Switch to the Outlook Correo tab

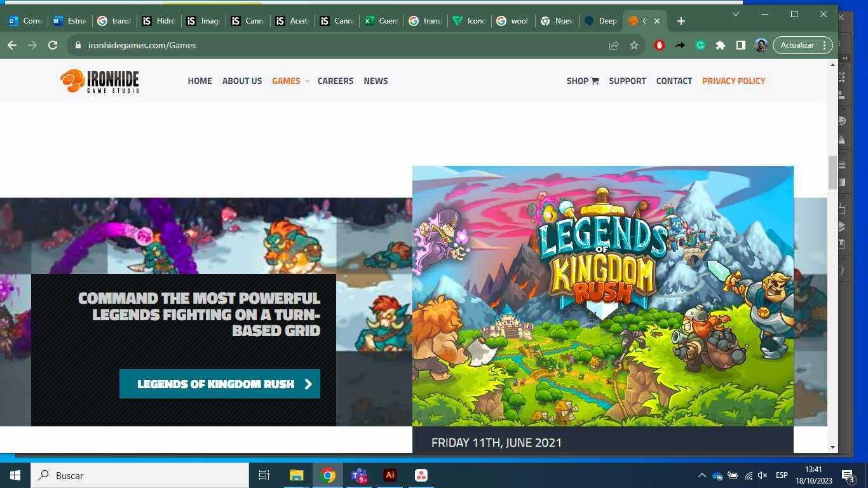[25, 21]
